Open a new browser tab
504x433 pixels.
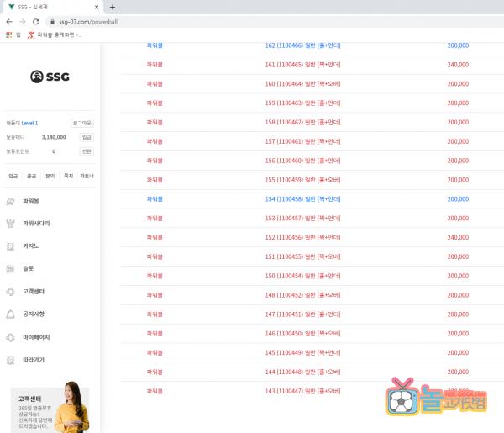coord(113,7)
